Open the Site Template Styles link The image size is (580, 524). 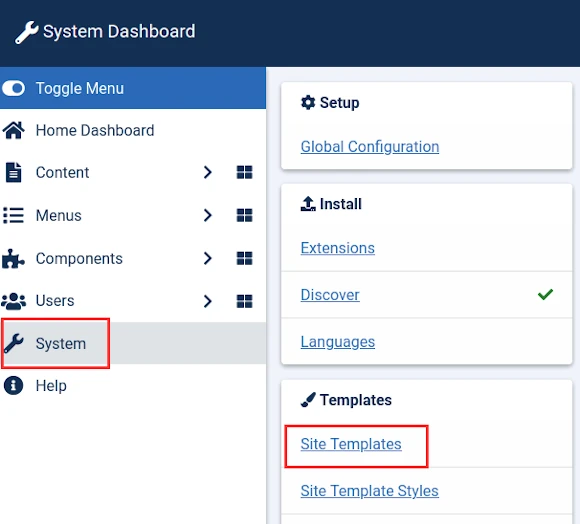click(x=370, y=491)
